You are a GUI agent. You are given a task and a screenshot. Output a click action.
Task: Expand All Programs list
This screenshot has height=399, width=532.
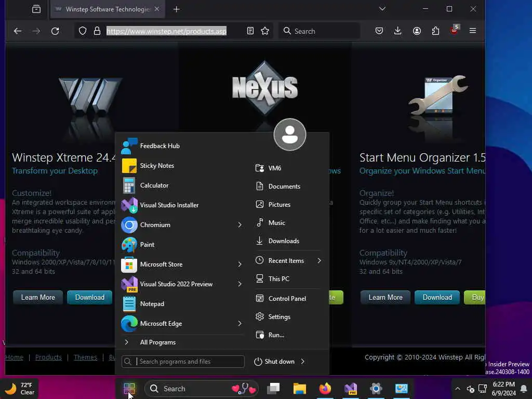[182, 342]
